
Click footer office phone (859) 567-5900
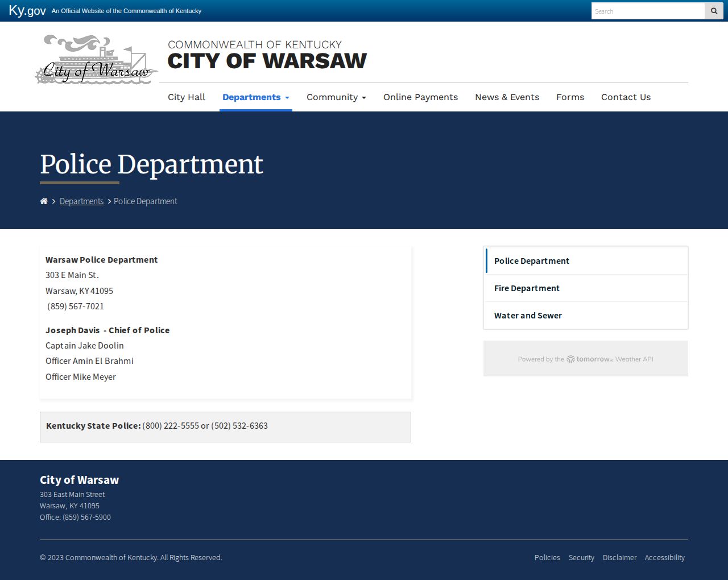click(x=86, y=517)
